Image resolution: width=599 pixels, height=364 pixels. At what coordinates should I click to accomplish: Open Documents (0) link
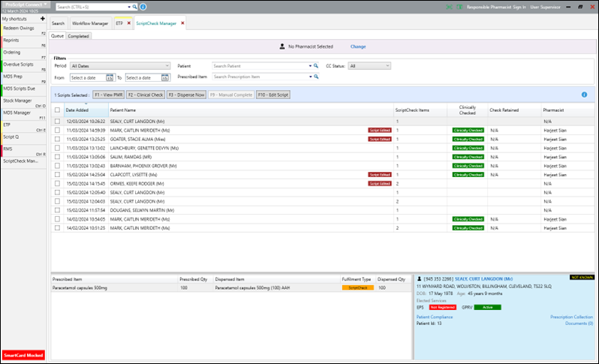pyautogui.click(x=579, y=323)
